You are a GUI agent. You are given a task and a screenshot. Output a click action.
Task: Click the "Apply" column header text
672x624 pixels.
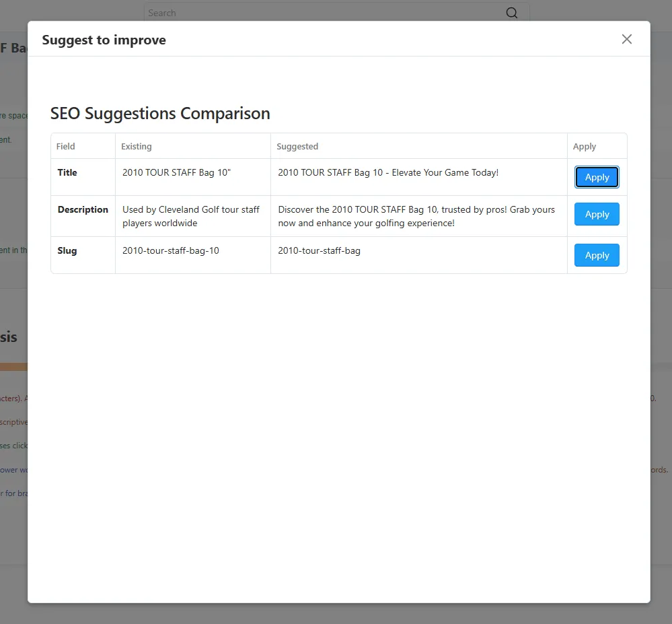585,146
